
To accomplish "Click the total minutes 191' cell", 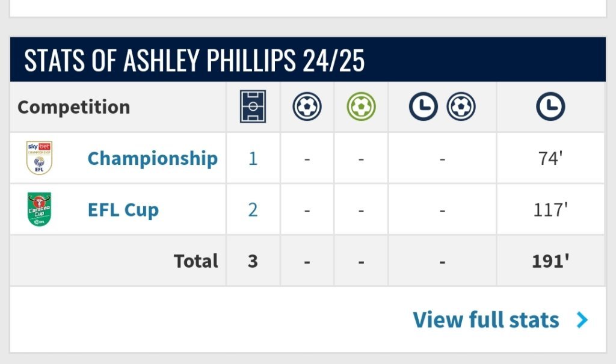I will pos(550,261).
